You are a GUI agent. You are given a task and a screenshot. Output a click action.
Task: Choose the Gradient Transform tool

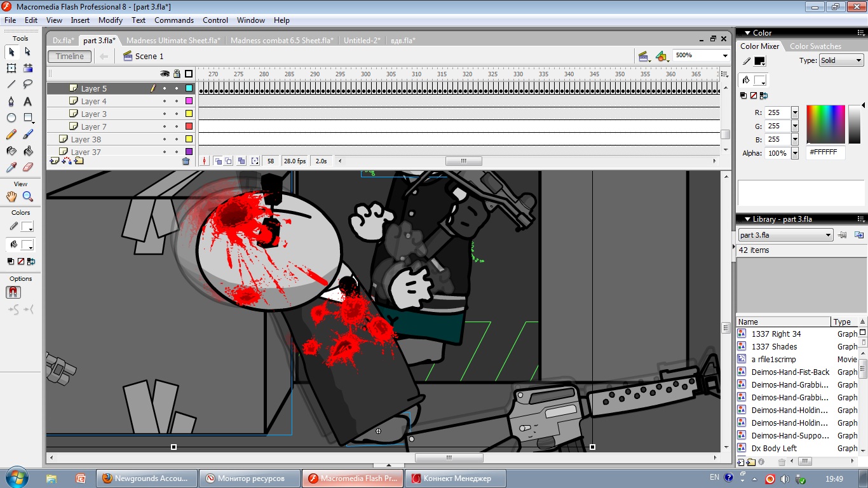click(27, 68)
